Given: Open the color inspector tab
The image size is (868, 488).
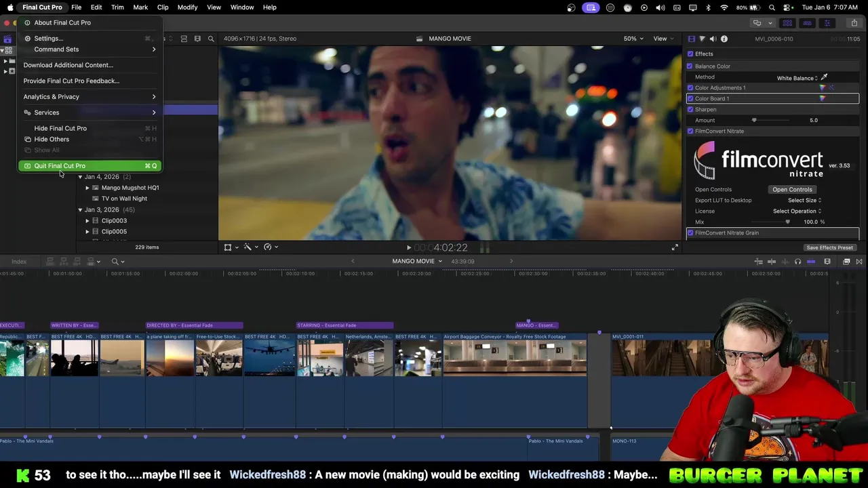Looking at the screenshot, I should click(x=702, y=39).
